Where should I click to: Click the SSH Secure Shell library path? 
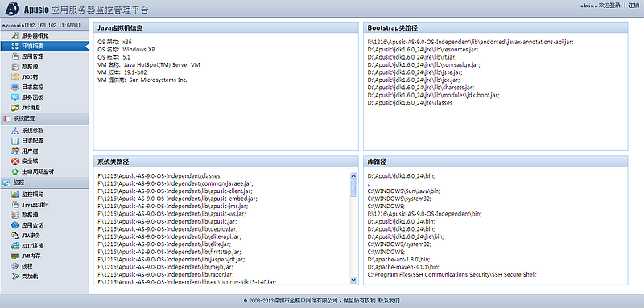pos(452,275)
